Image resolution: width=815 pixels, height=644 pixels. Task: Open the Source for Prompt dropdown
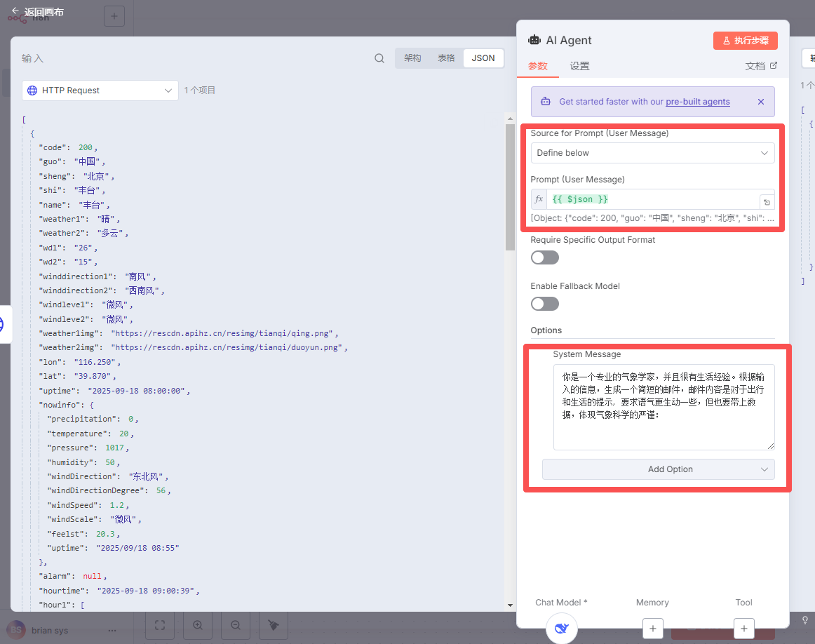pyautogui.click(x=652, y=153)
